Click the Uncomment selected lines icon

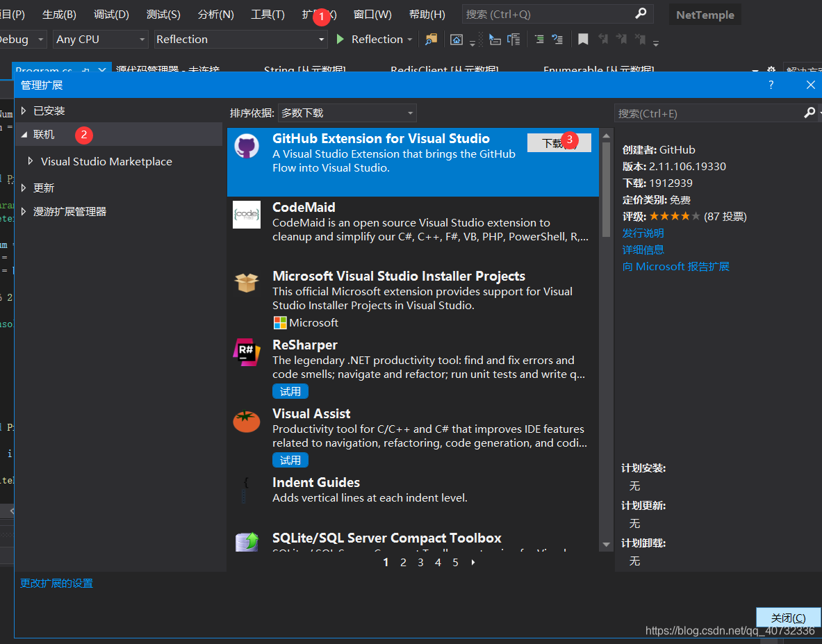click(557, 40)
